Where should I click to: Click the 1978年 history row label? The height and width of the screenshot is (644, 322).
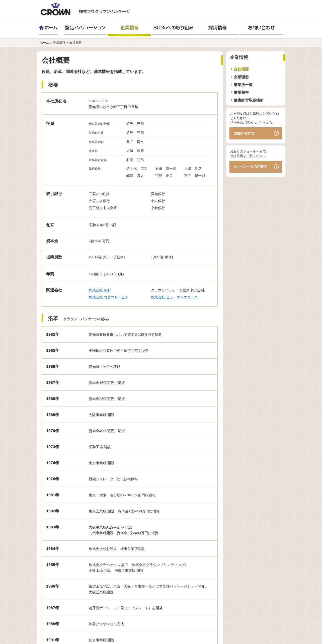53,479
